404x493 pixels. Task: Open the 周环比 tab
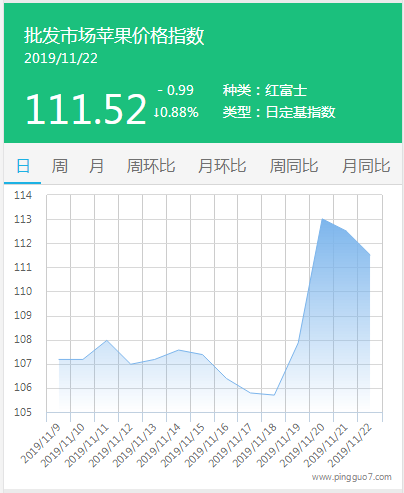click(x=151, y=166)
